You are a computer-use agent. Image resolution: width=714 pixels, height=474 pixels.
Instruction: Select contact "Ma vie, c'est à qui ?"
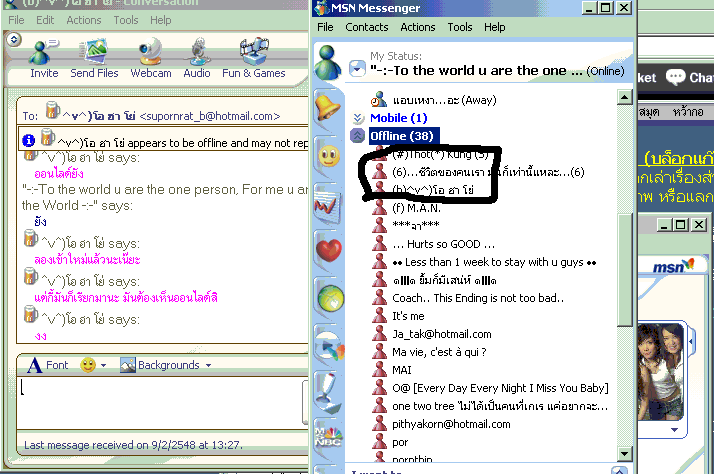pyautogui.click(x=439, y=352)
